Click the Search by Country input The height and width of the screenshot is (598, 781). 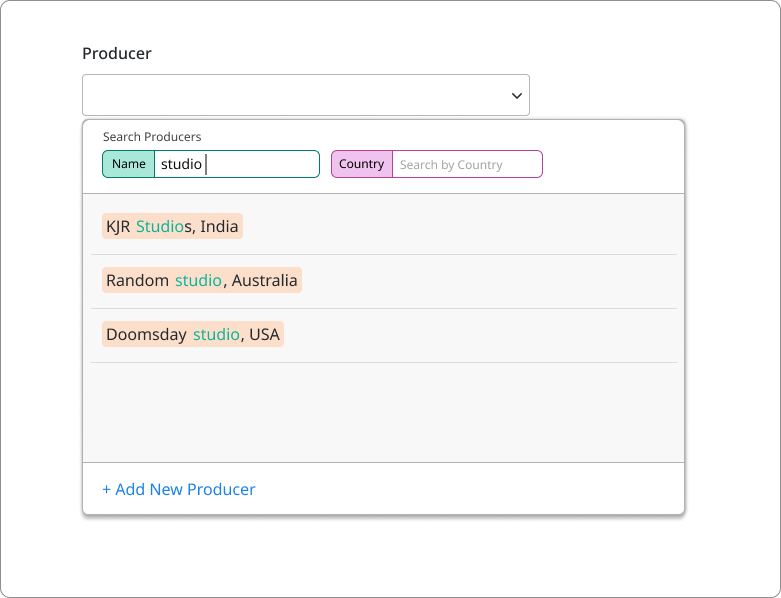[x=467, y=164]
